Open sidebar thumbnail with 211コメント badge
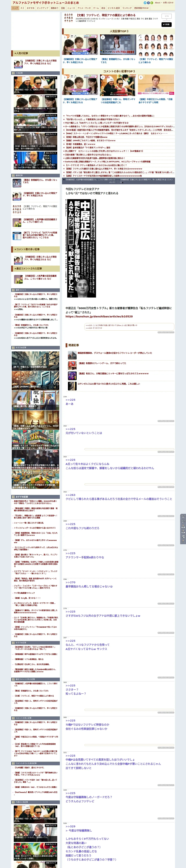 [x=35, y=160]
